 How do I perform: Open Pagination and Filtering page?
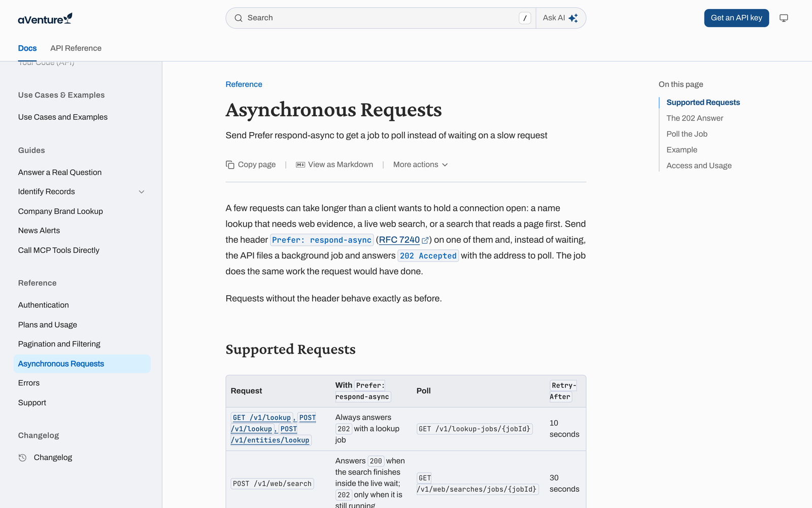[59, 344]
